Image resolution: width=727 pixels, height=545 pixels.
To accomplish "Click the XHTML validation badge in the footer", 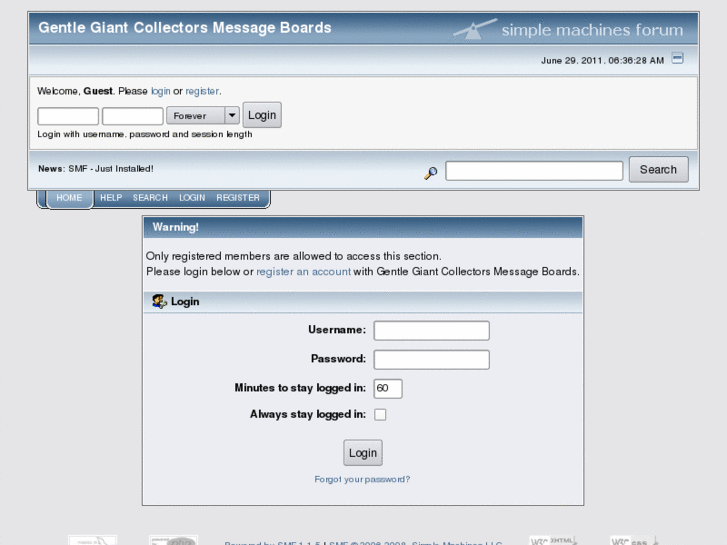I will [554, 540].
